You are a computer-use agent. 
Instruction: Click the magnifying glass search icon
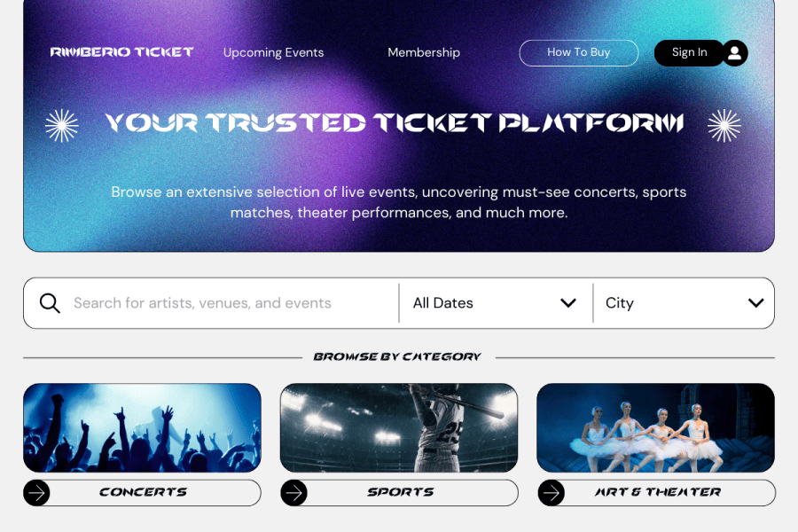(x=51, y=303)
